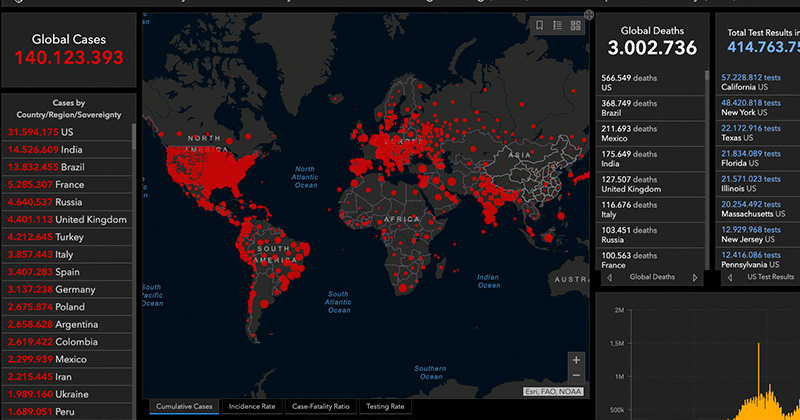Select India in the cases list
The width and height of the screenshot is (800, 420).
[67, 149]
